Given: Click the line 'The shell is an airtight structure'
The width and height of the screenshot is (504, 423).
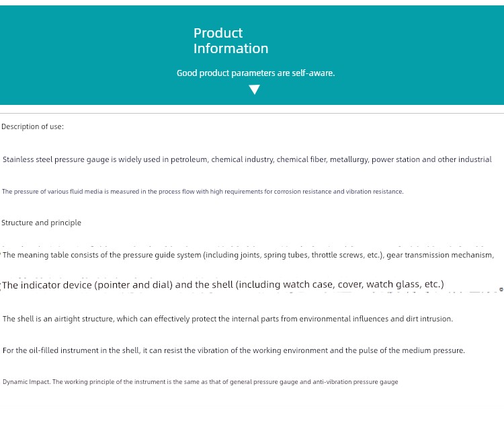Looking at the screenshot, I should coord(228,319).
